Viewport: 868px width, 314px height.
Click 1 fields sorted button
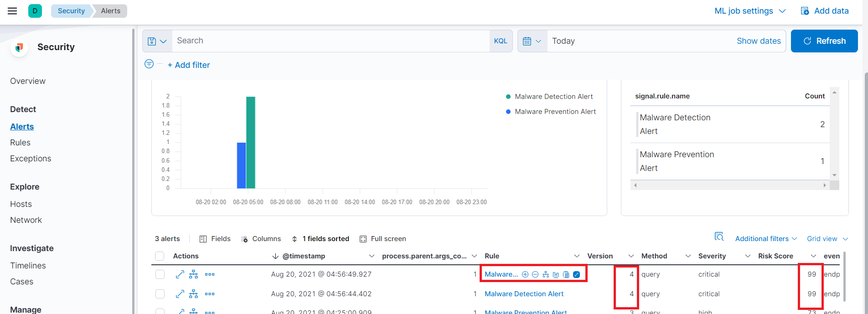coord(320,239)
